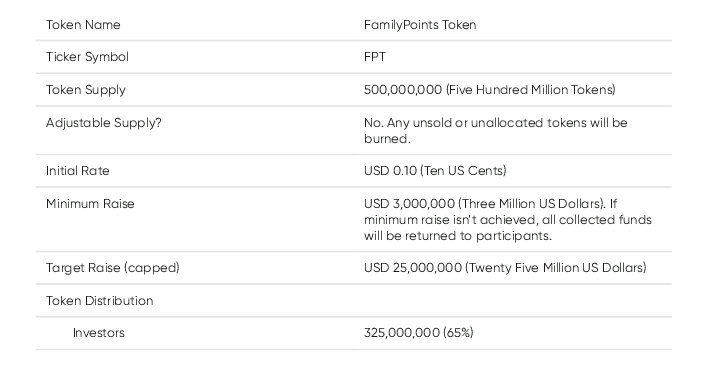Click the unsold tokens burned text
The height and width of the screenshot is (376, 727).
496,131
